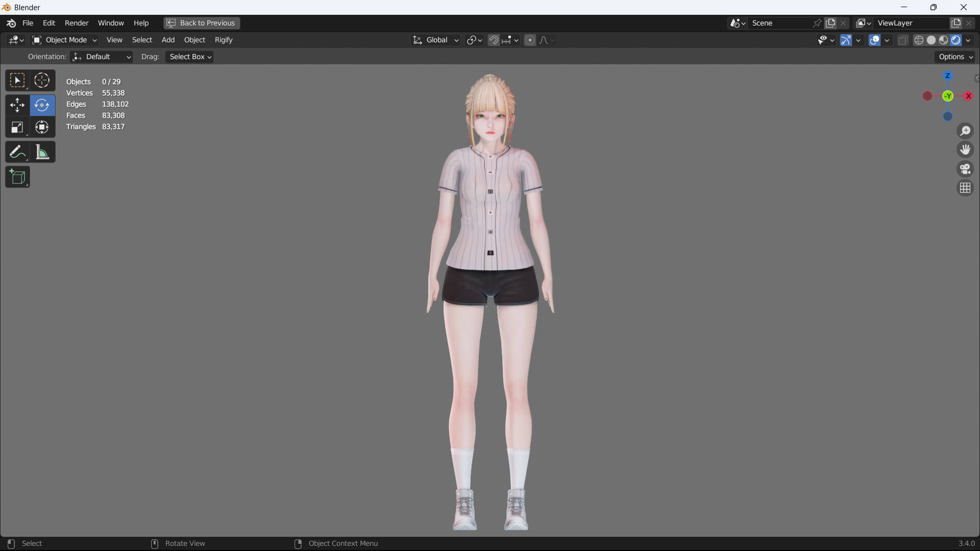980x551 pixels.
Task: Click the Scene name field
Action: [x=779, y=23]
